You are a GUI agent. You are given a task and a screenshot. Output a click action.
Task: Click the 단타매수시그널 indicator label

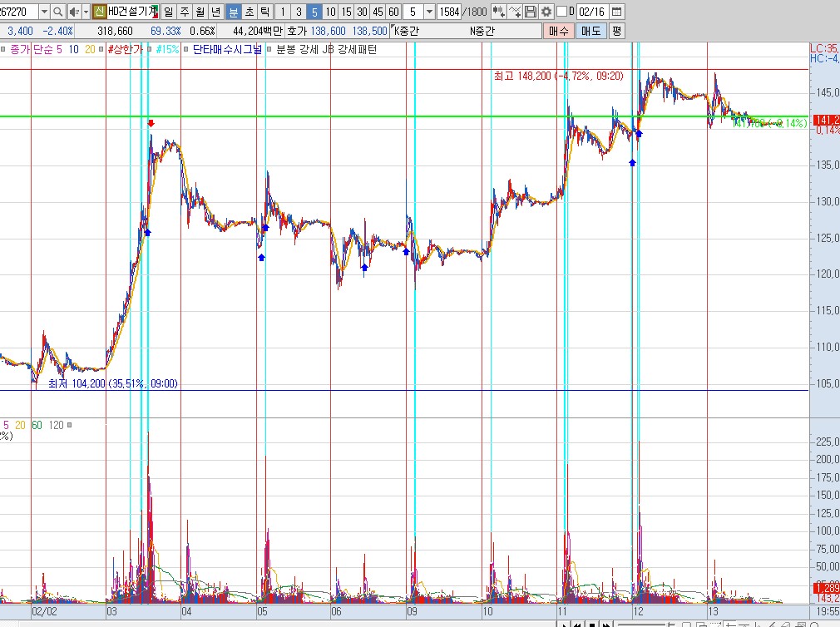pos(227,49)
